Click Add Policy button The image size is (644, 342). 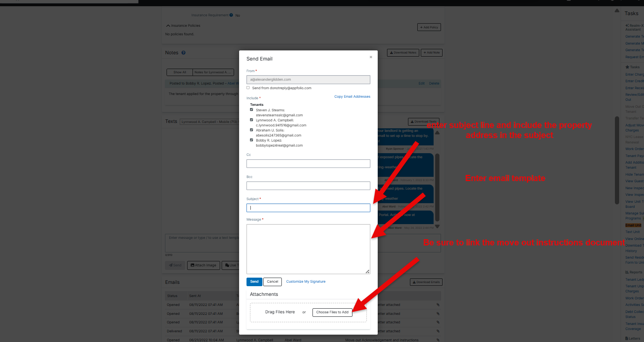tap(429, 27)
